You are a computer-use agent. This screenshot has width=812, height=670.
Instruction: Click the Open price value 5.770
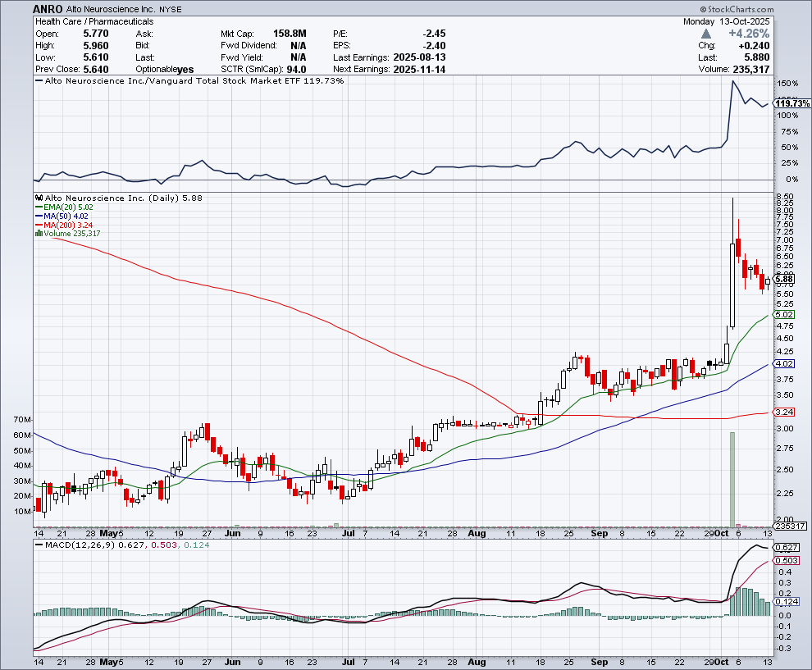point(96,34)
